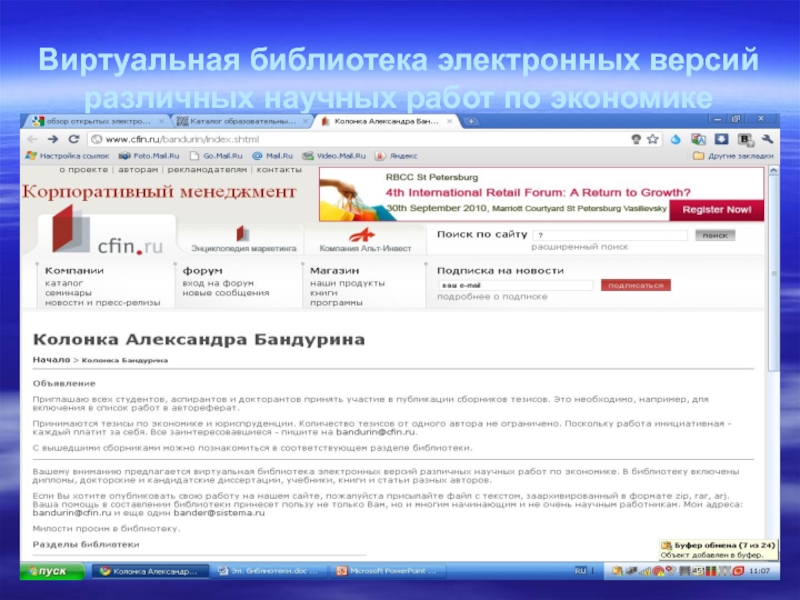Image resolution: width=800 pixels, height=600 pixels.
Task: Open the Foto.Mail.Ru bookmark
Action: pyautogui.click(x=145, y=156)
